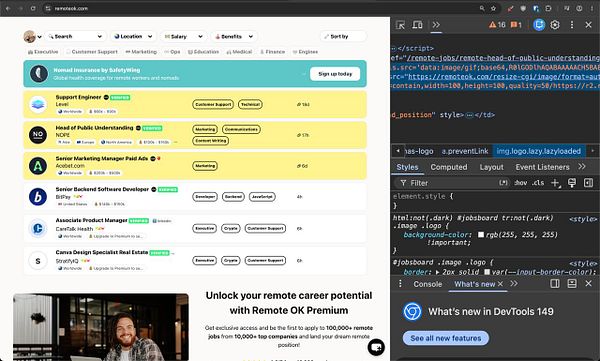Open the Senior Marketing Manager Paid Ads listing
The image size is (600, 361).
coord(195,166)
